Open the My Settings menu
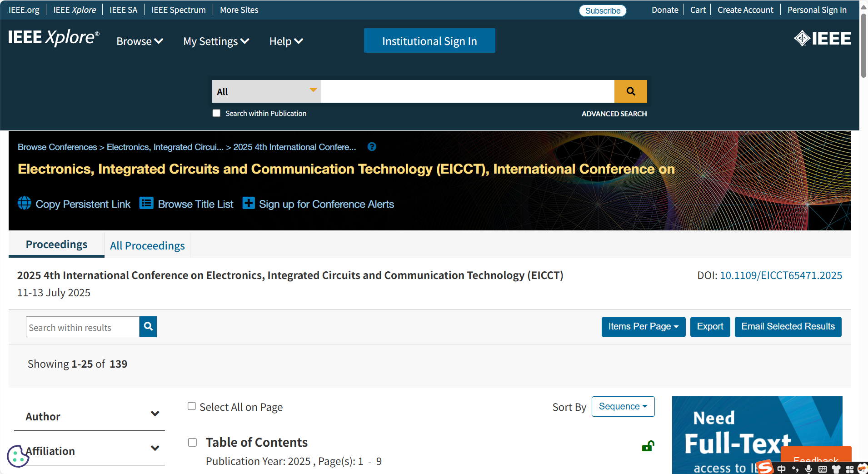The height and width of the screenshot is (474, 868). tap(216, 41)
